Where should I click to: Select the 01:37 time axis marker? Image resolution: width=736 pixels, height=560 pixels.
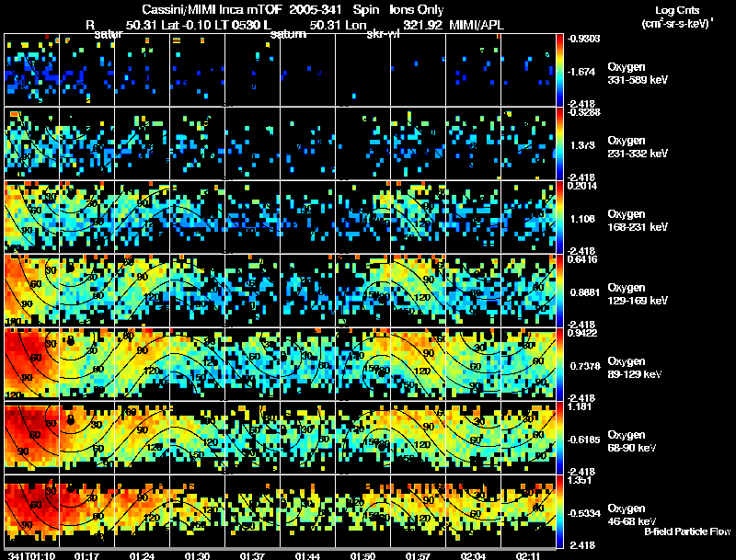(x=252, y=556)
